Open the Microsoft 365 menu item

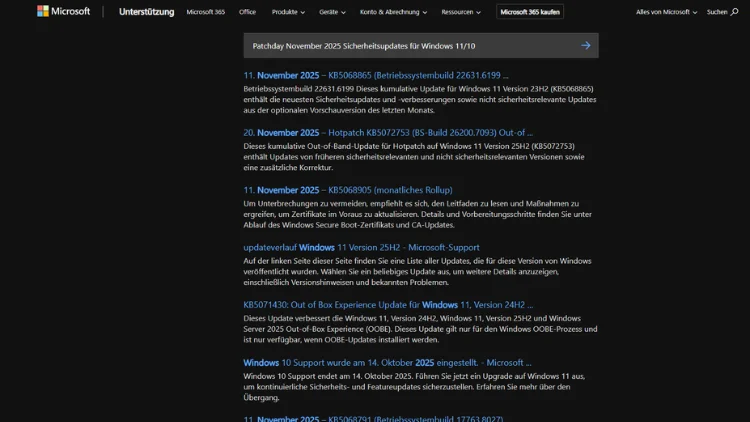click(x=206, y=12)
